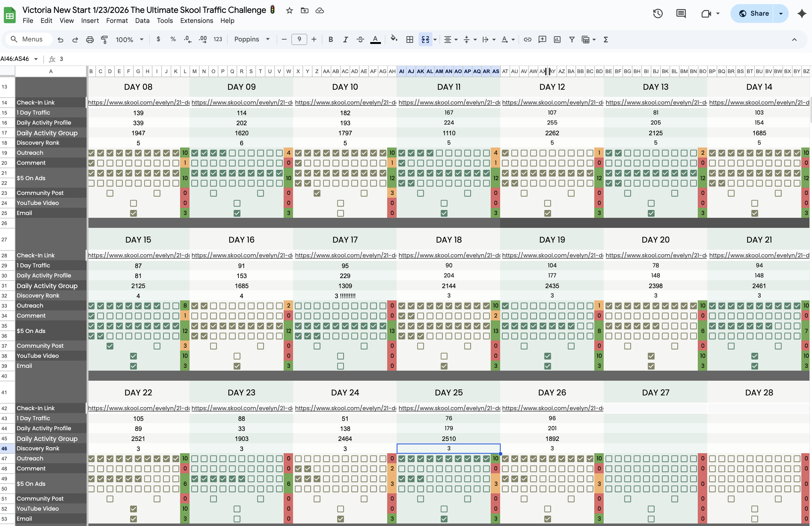Open Day 12 check-in skool link
The height and width of the screenshot is (526, 812).
point(552,102)
